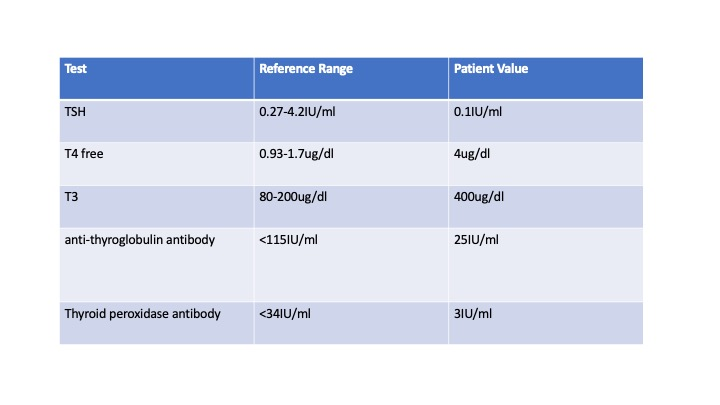The width and height of the screenshot is (720, 405).
Task: Click the white slide area above the table
Action: pos(360,28)
